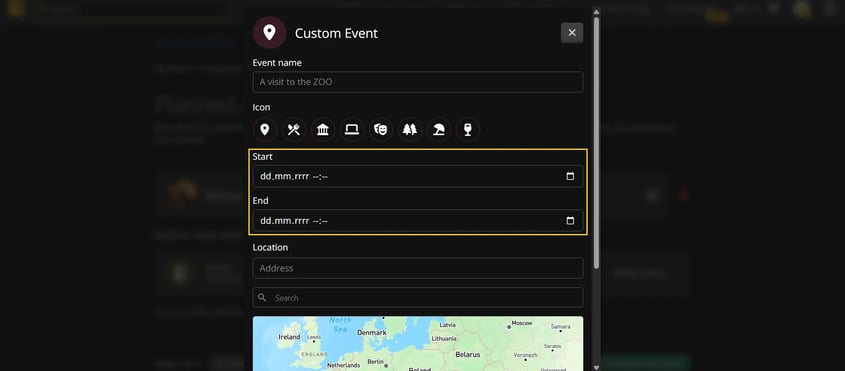The height and width of the screenshot is (371, 845).
Task: Focus the Location Address field
Action: [418, 268]
